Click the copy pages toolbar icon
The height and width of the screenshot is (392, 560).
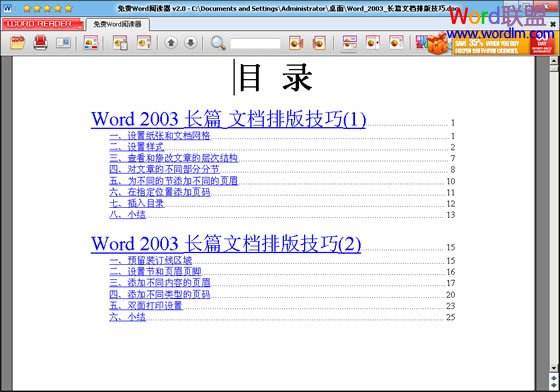coord(120,42)
